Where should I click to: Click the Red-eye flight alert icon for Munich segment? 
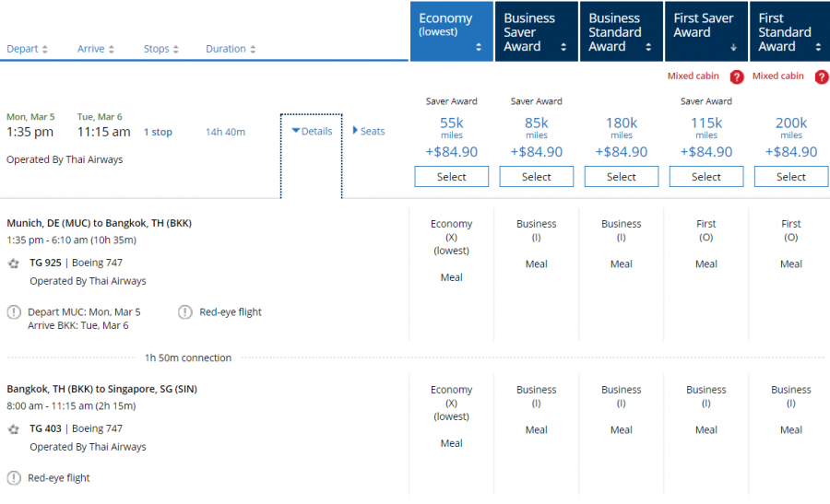tap(185, 312)
